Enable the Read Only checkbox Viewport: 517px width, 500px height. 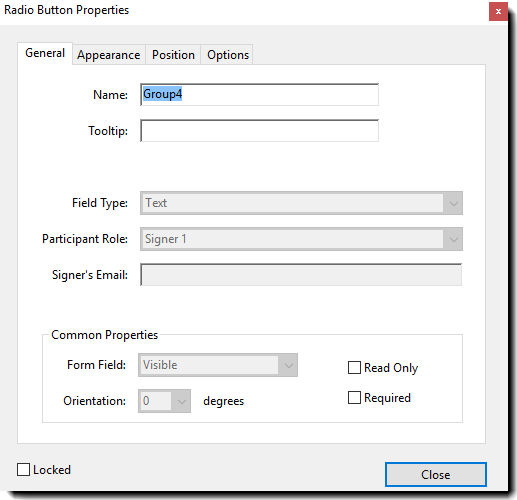point(354,368)
